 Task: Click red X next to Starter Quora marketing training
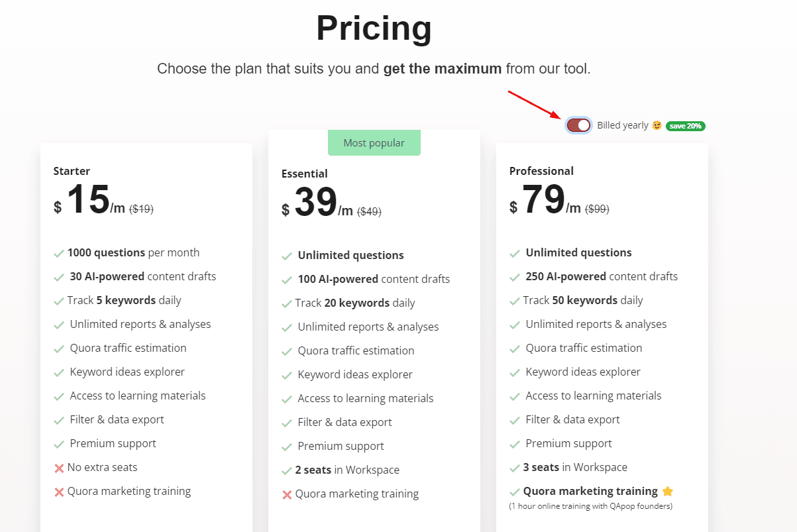59,492
